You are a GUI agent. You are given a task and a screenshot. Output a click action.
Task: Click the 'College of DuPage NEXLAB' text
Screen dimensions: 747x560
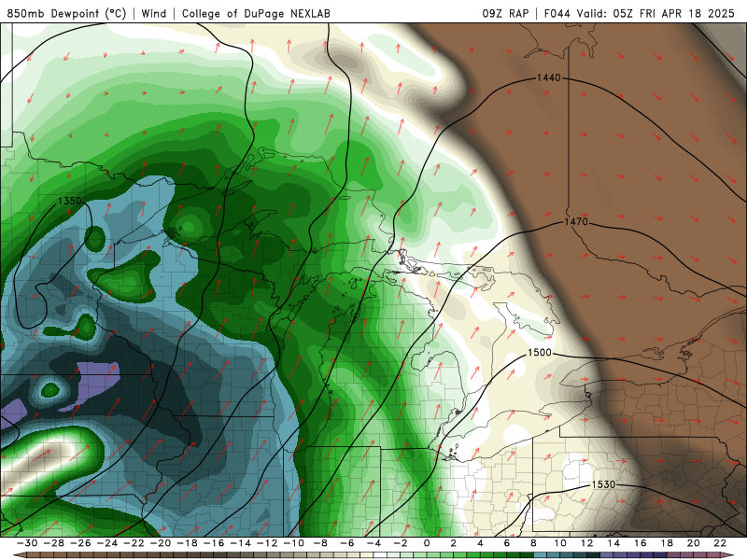point(256,13)
